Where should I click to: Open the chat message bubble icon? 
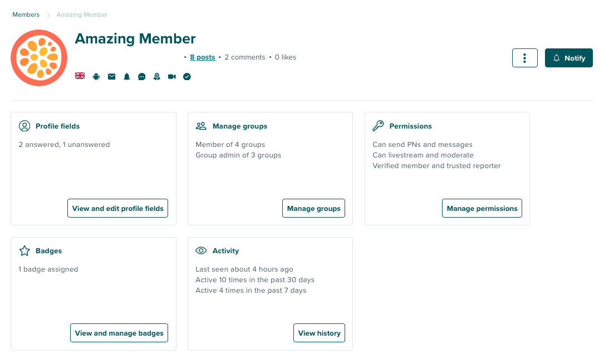pyautogui.click(x=141, y=76)
